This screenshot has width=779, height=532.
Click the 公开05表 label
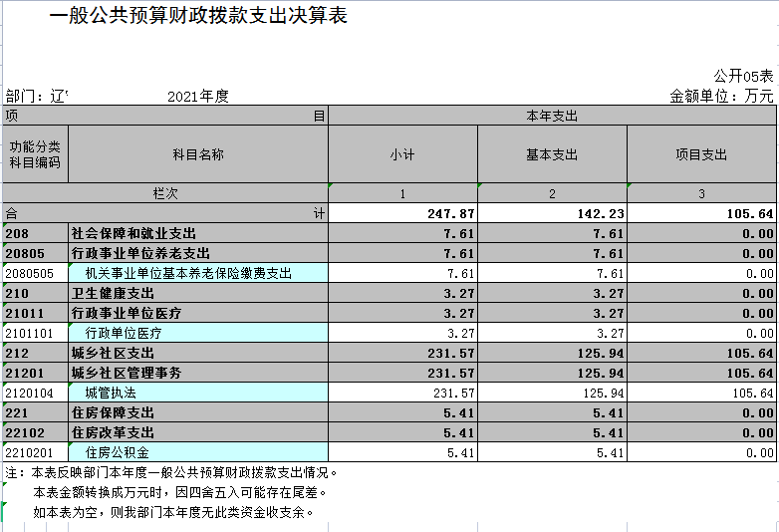pyautogui.click(x=743, y=76)
